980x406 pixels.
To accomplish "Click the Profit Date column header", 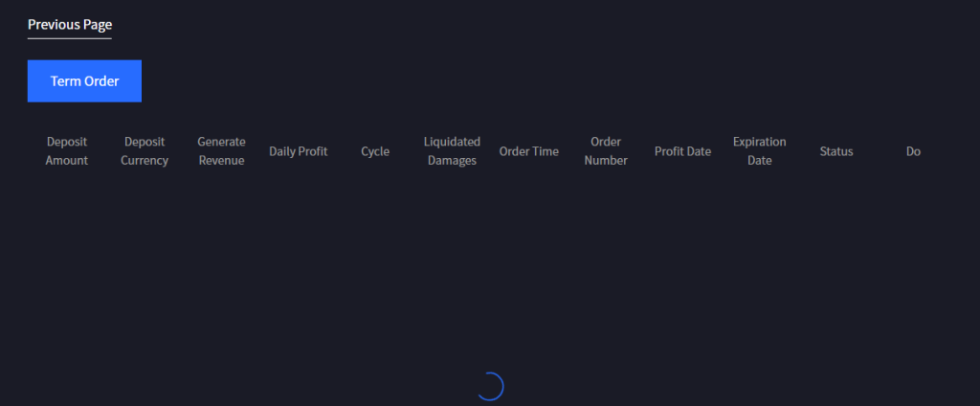I will point(682,151).
